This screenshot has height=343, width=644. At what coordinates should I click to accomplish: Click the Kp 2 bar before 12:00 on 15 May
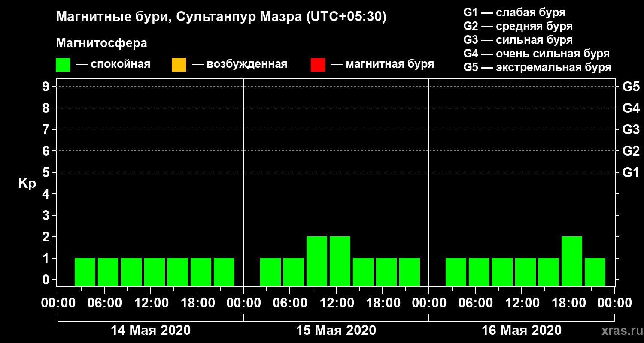pos(317,261)
